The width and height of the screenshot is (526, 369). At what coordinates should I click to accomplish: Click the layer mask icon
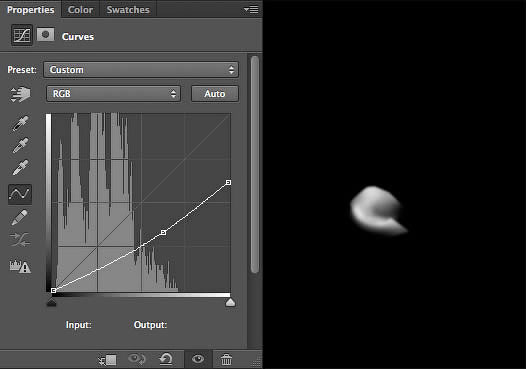46,35
